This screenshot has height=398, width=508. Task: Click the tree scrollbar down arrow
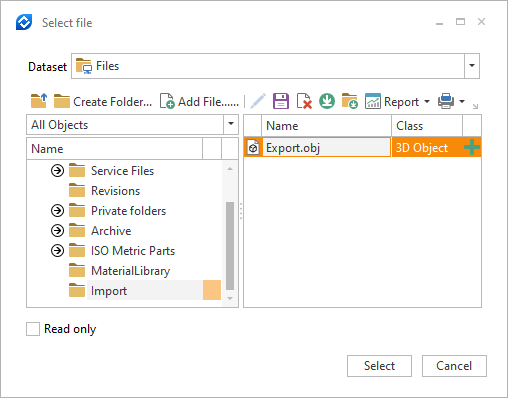click(230, 298)
